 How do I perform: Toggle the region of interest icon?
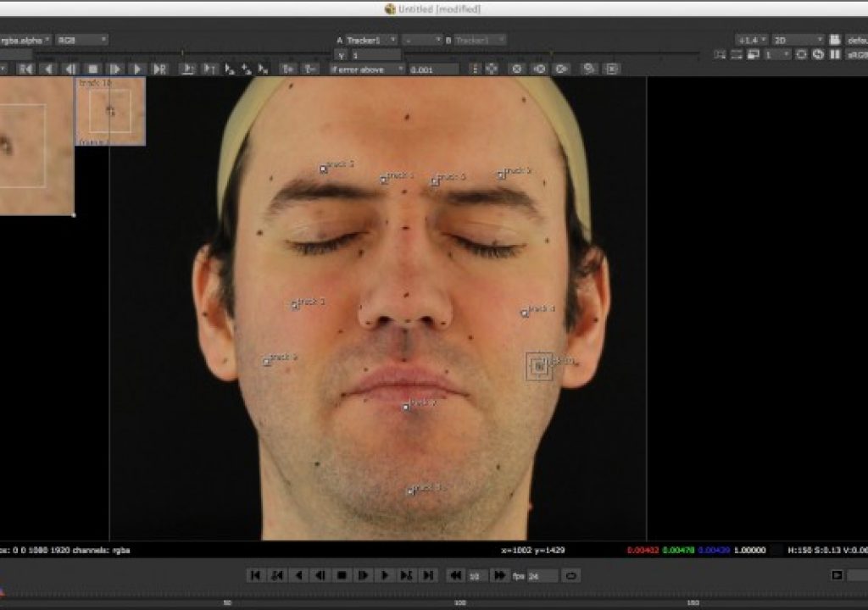720,54
